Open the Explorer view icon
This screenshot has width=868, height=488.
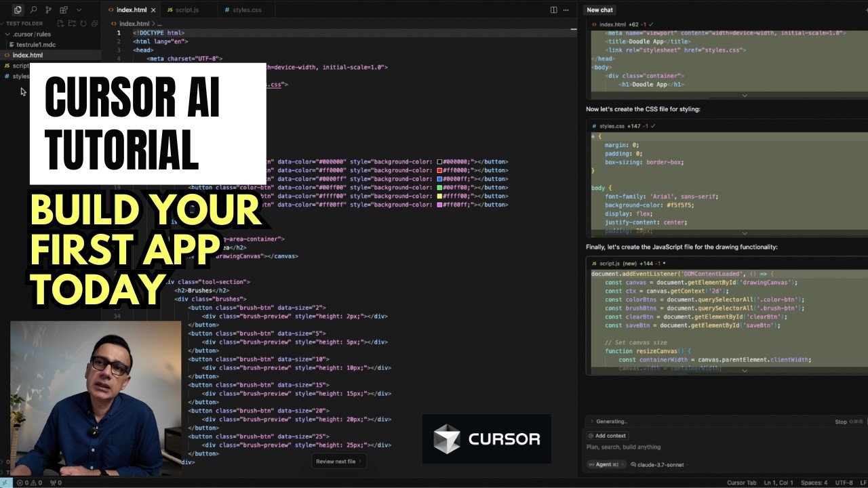[x=18, y=9]
